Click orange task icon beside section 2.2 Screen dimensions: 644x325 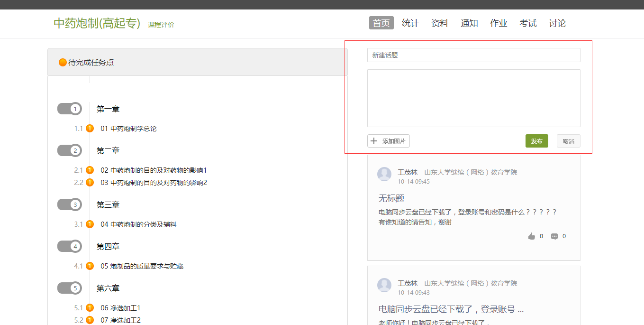(90, 183)
